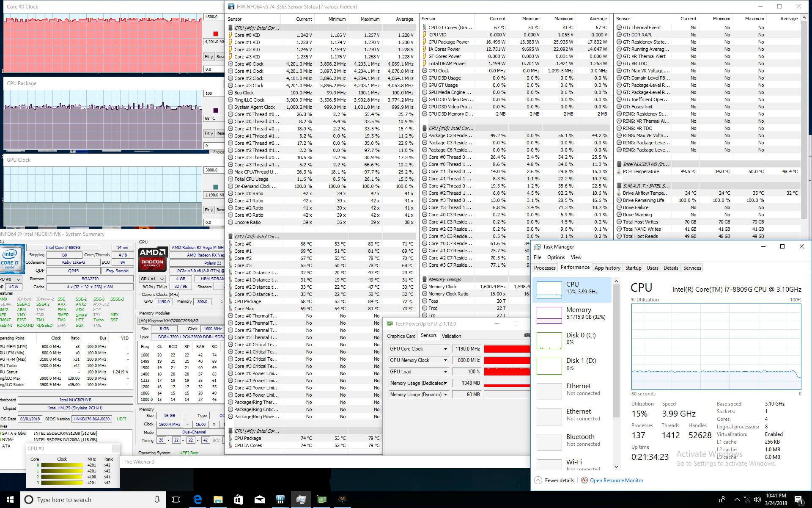Click the Task Manager sidebar scrollbar down arrow

click(x=616, y=467)
